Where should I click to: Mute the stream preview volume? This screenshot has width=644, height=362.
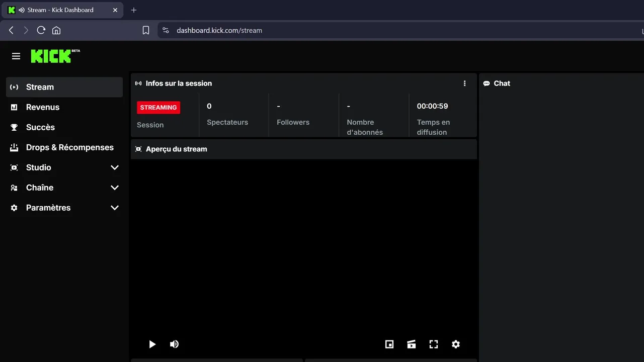[x=174, y=344]
